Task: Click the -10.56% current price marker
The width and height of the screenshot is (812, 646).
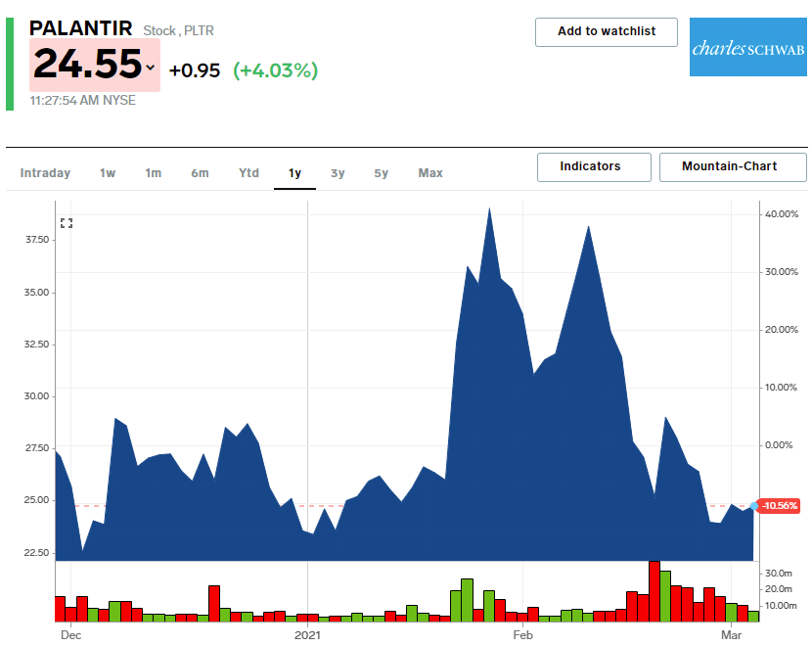Action: (x=779, y=506)
